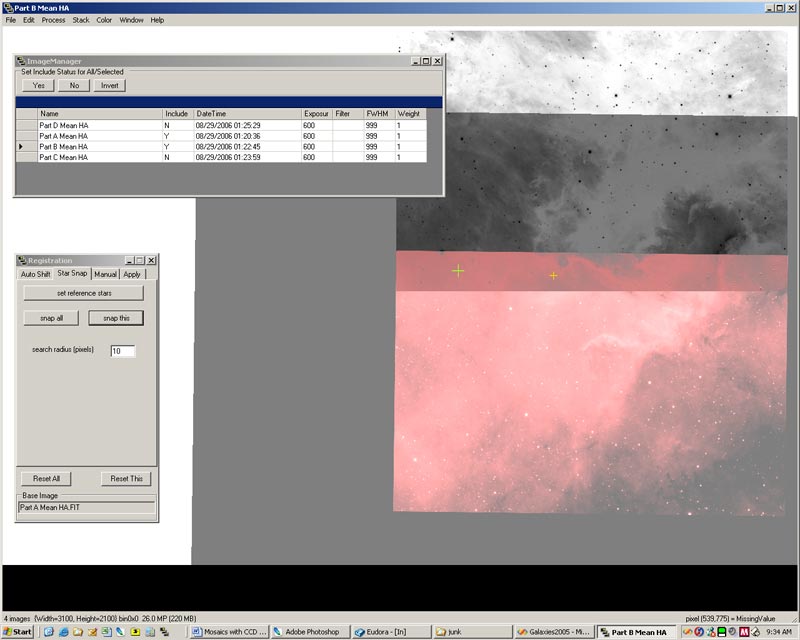This screenshot has width=800, height=640.
Task: Open the junk folder taskbar item
Action: (x=469, y=632)
